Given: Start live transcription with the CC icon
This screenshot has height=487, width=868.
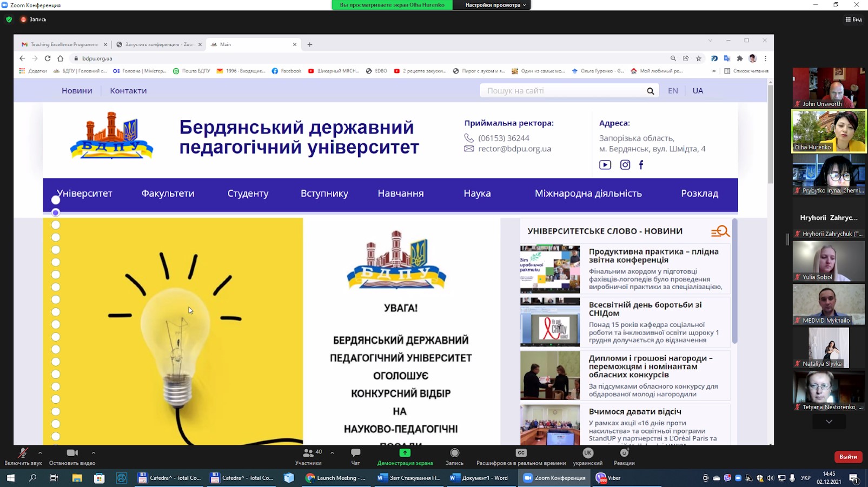Looking at the screenshot, I should pos(521,453).
